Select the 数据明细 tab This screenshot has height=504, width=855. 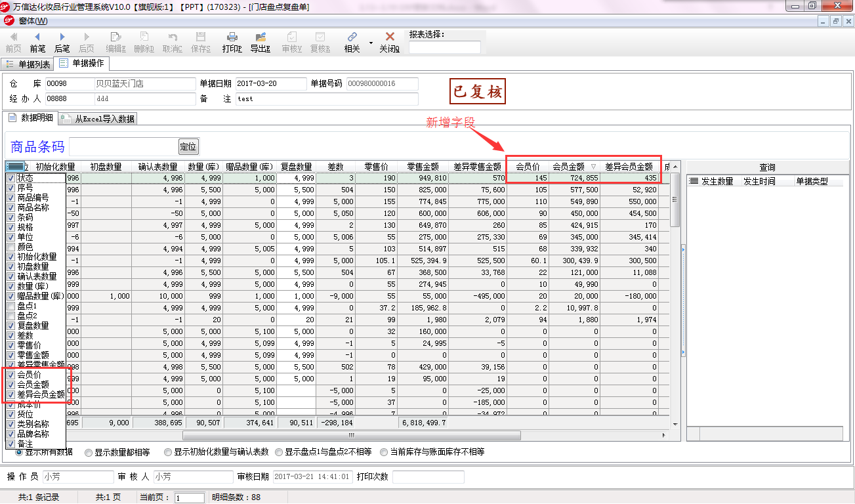31,117
